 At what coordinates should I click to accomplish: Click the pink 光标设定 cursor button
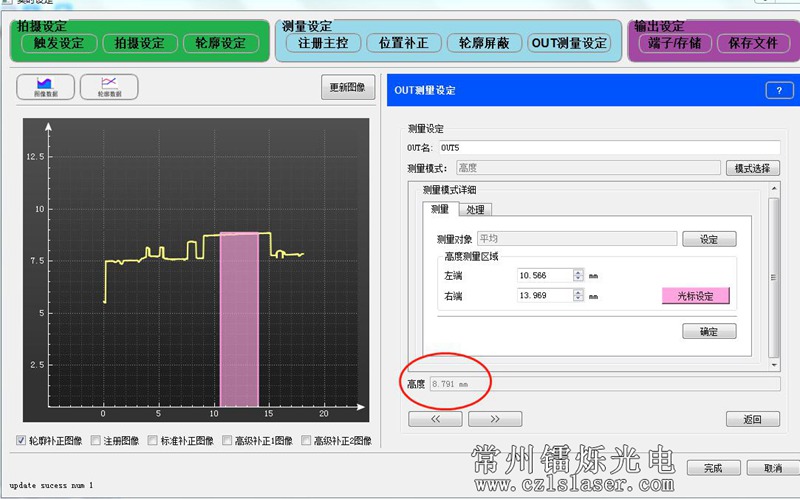[695, 295]
